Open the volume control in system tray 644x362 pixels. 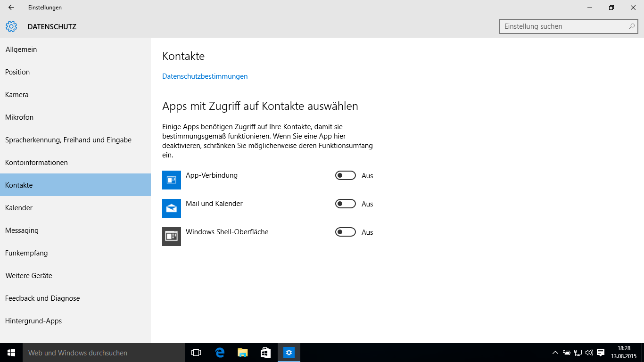click(x=589, y=353)
